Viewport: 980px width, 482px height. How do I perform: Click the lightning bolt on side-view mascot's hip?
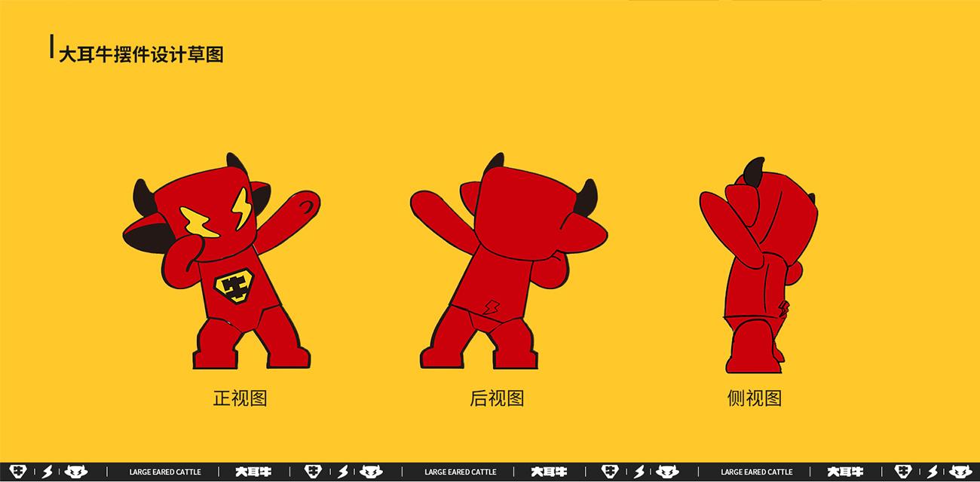tap(783, 307)
